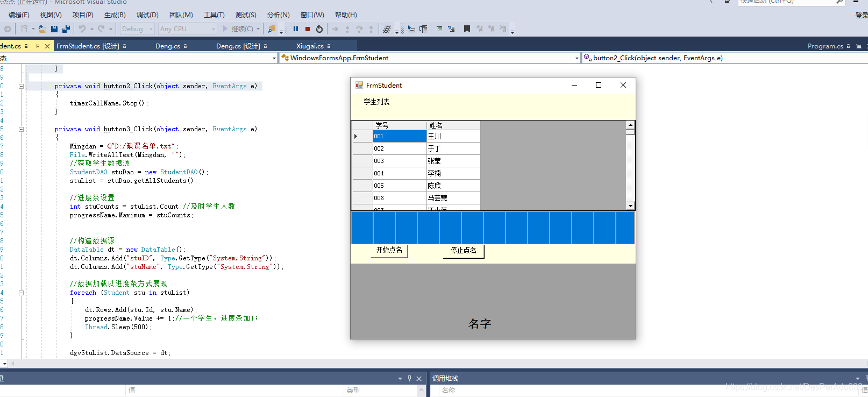The image size is (868, 397).
Task: Click the Step Over icon
Action: coord(359,29)
